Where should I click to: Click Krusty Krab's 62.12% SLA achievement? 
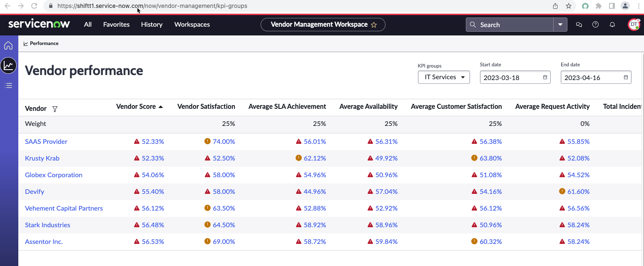click(x=315, y=158)
